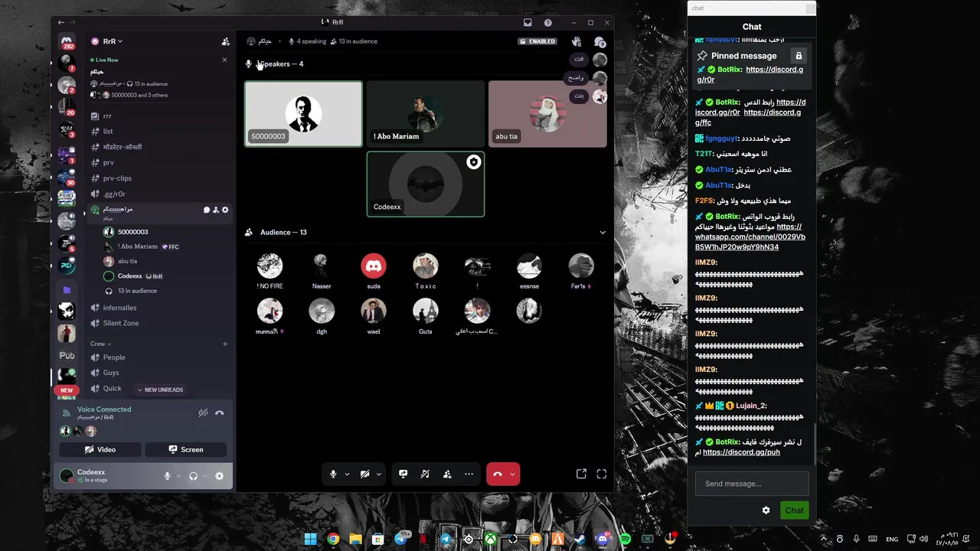Screen dimensions: 980x551
Task: Select the ! Abo Mariam speaker tile
Action: pyautogui.click(x=426, y=114)
